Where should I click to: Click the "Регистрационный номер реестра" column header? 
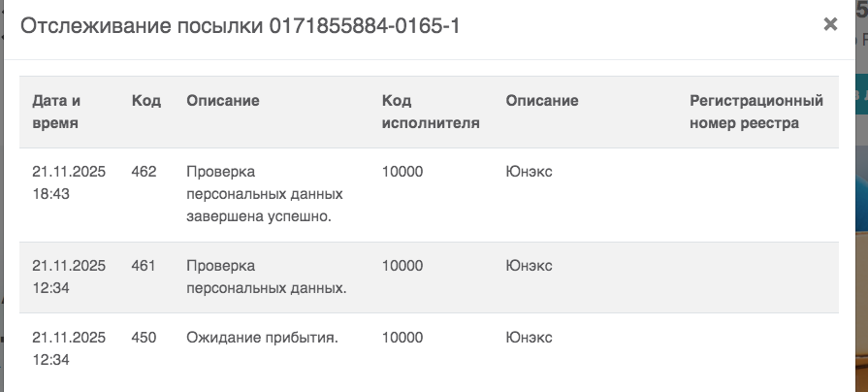point(756,112)
